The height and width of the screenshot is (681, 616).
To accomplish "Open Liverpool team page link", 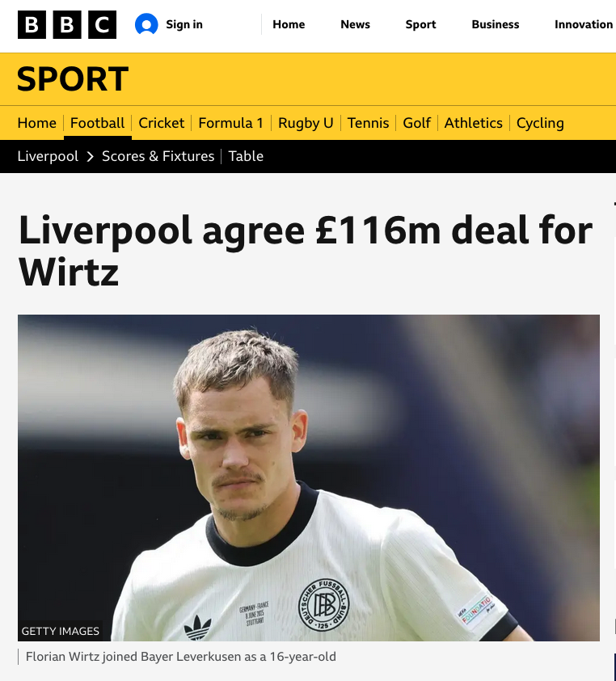I will pos(48,156).
